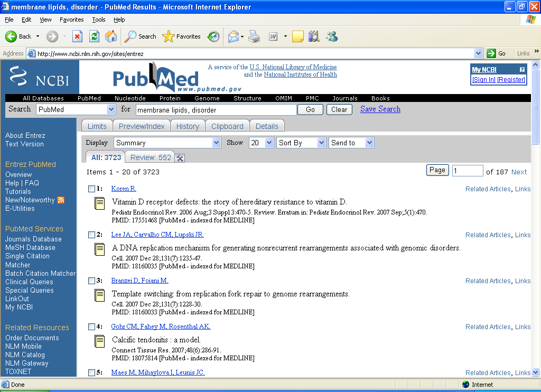Click the Save Search link

pyautogui.click(x=380, y=109)
